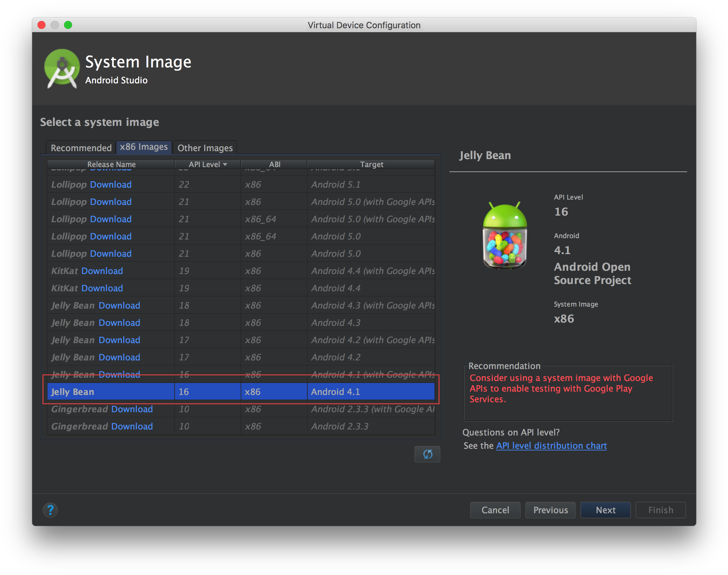Download Lollipop API 21 x86 with Google APIs
This screenshot has width=728, height=575.
111,202
